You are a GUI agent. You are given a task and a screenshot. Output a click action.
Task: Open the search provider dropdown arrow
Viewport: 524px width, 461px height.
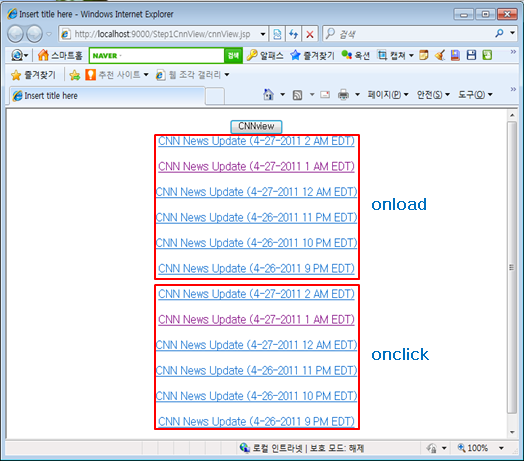[512, 33]
